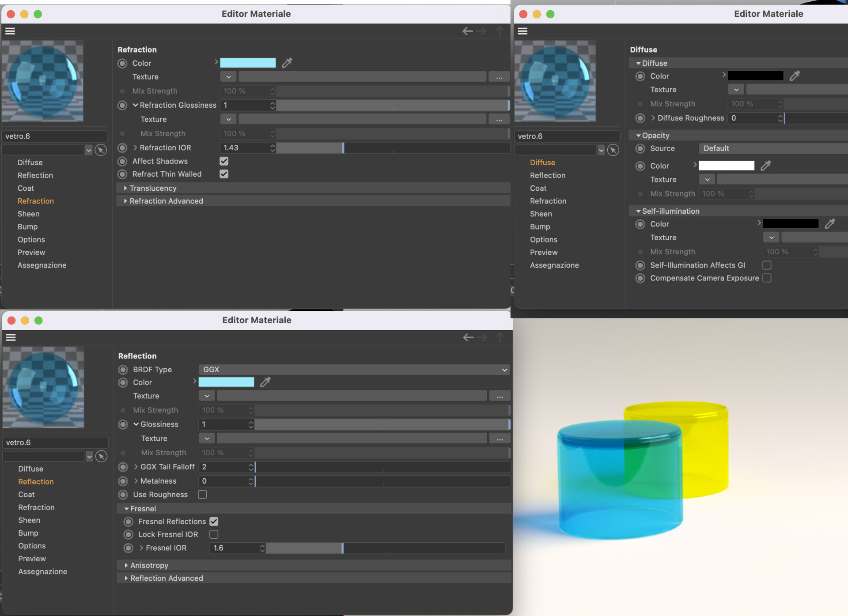The image size is (848, 616).
Task: Open BRDF Type dropdown in Reflection panel
Action: click(354, 369)
